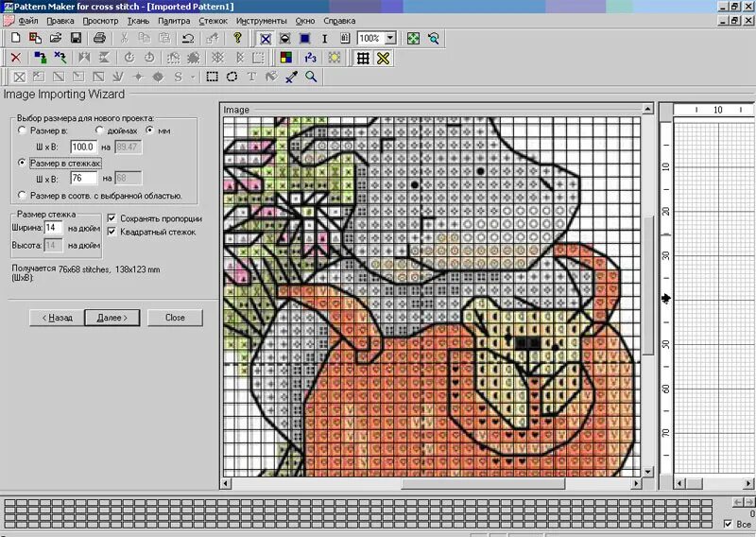Click the 'Close' wizard button

pos(175,318)
